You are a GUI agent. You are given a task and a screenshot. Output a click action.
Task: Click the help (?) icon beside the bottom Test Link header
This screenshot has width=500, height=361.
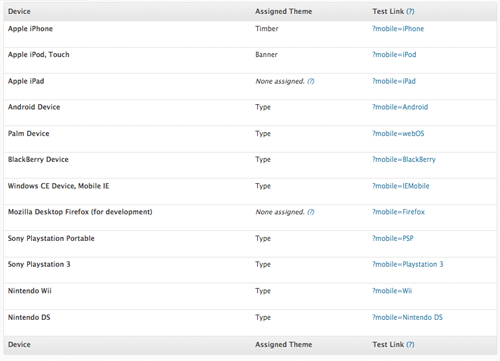point(410,345)
